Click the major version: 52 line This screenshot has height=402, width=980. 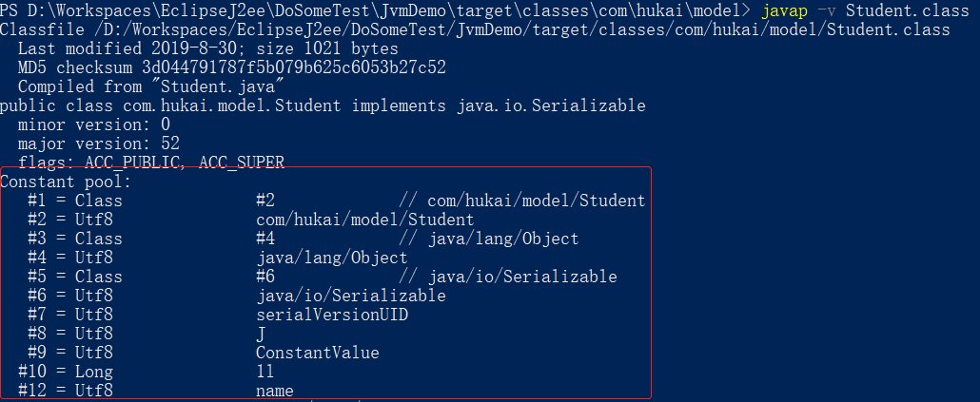(99, 144)
